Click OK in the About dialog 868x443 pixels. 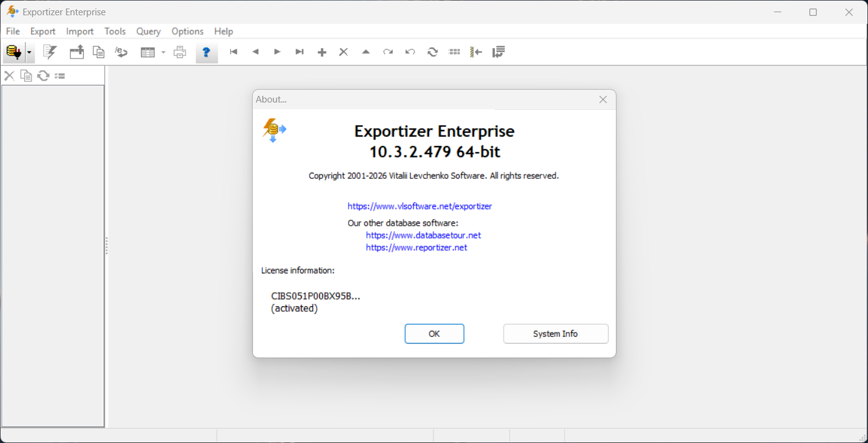pos(435,334)
